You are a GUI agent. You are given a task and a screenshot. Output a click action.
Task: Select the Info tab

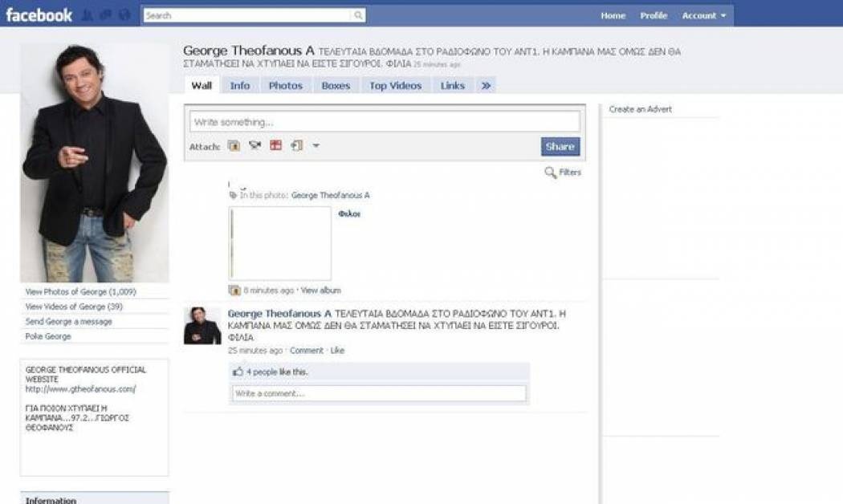[x=239, y=86]
